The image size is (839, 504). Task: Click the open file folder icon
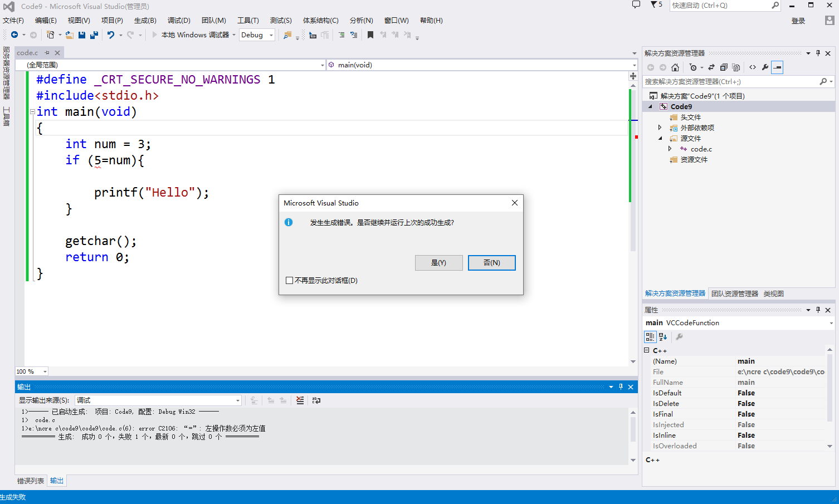tap(69, 35)
